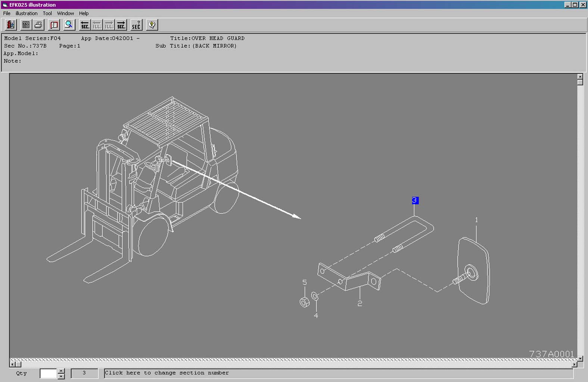588x382 pixels.
Task: Click the horizontal scrollbar left arrow
Action: click(12, 364)
